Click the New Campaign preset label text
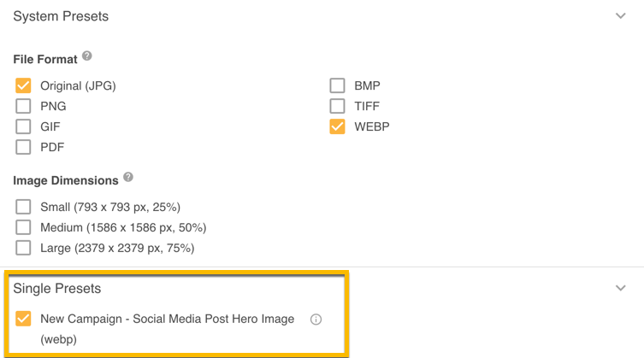 (167, 319)
